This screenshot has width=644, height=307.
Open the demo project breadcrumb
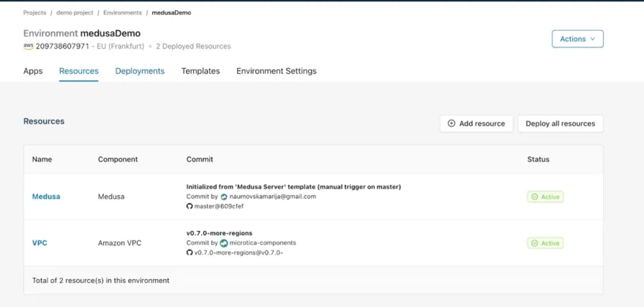pyautogui.click(x=75, y=13)
